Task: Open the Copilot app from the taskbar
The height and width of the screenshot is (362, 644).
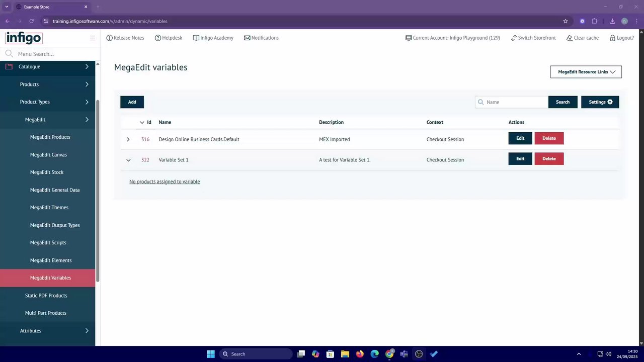Action: (x=315, y=354)
